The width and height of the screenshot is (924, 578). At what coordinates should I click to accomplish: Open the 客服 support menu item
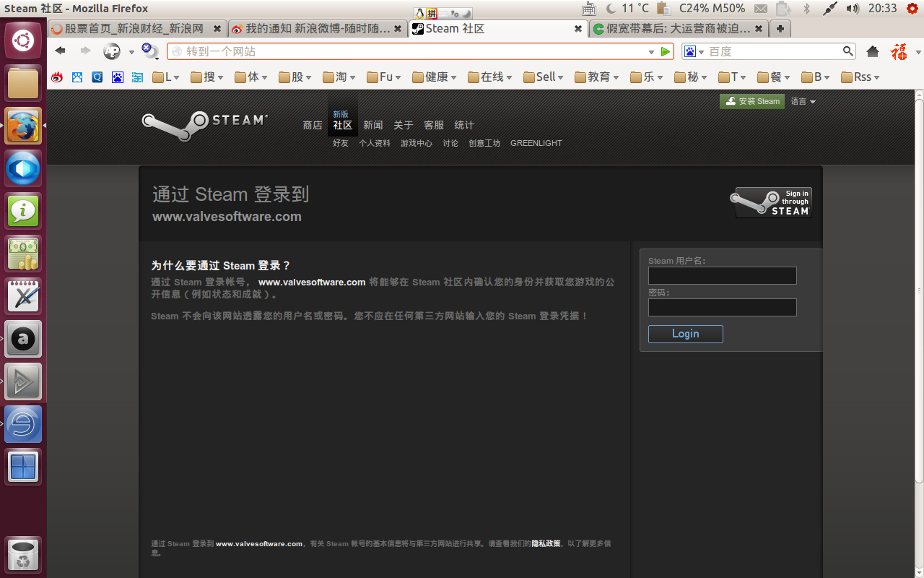(434, 125)
